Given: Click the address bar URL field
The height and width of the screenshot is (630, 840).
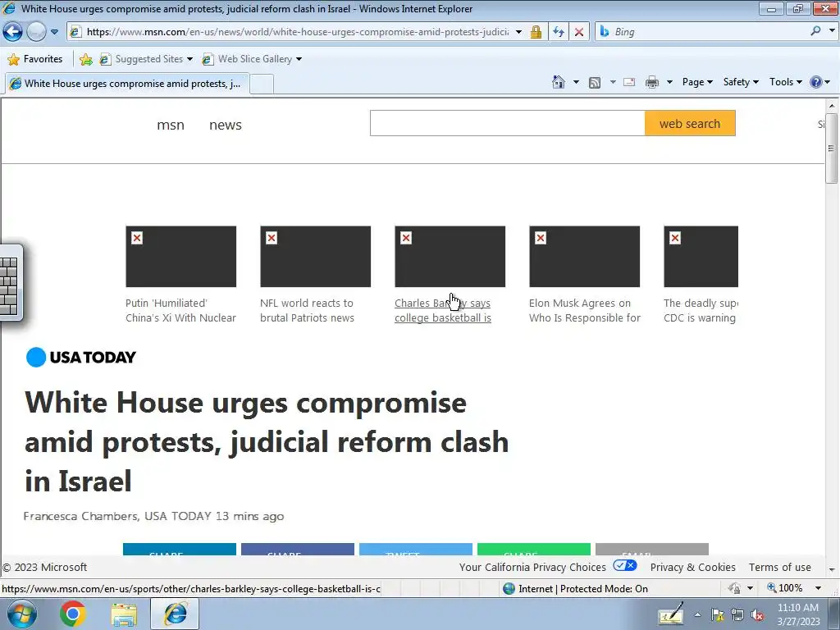Looking at the screenshot, I should click(x=297, y=32).
